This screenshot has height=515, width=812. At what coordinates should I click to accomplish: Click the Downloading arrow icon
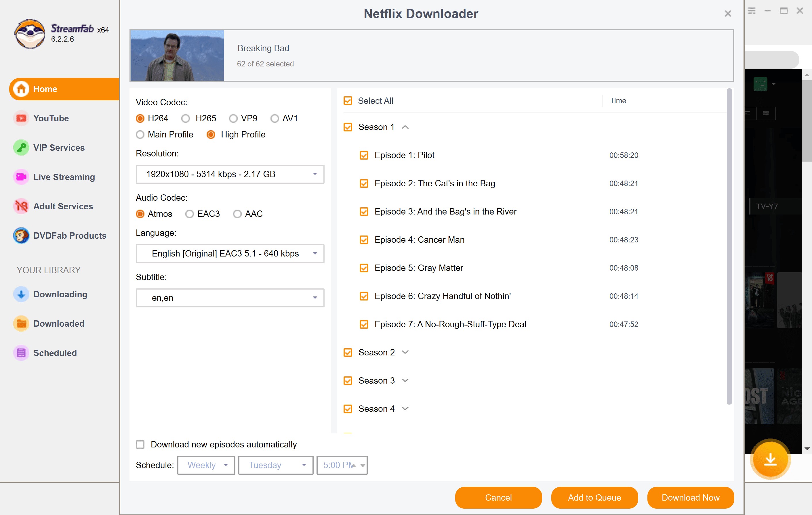(x=21, y=294)
